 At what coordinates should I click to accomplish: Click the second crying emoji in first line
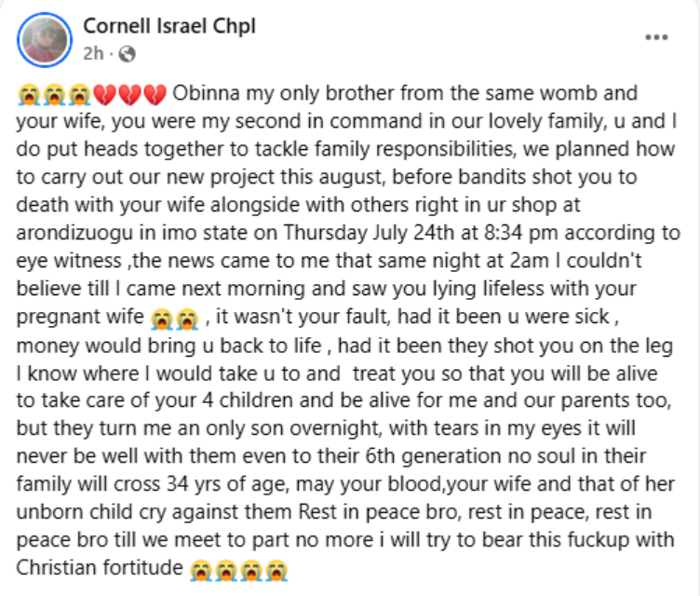[52, 95]
